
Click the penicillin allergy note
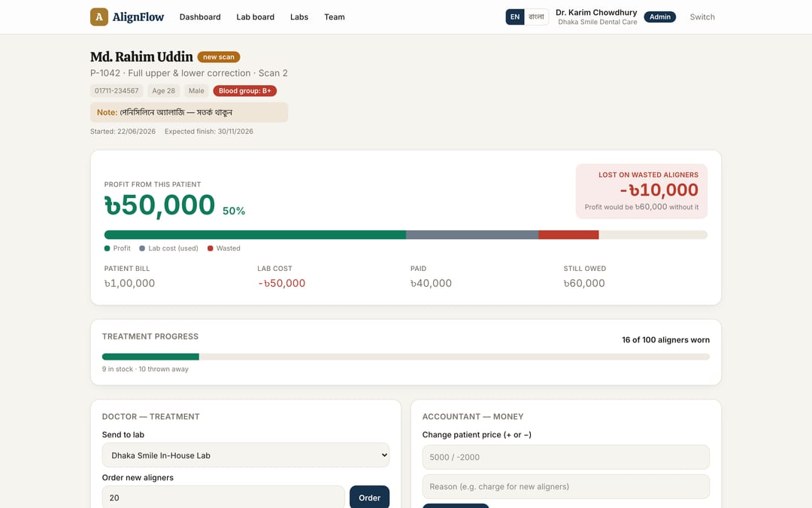(x=189, y=112)
